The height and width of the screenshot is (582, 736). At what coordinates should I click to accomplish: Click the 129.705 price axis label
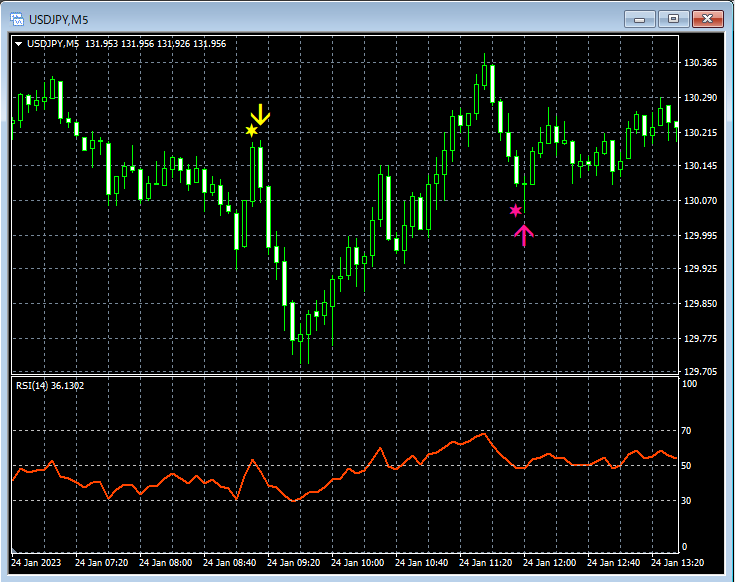(701, 372)
